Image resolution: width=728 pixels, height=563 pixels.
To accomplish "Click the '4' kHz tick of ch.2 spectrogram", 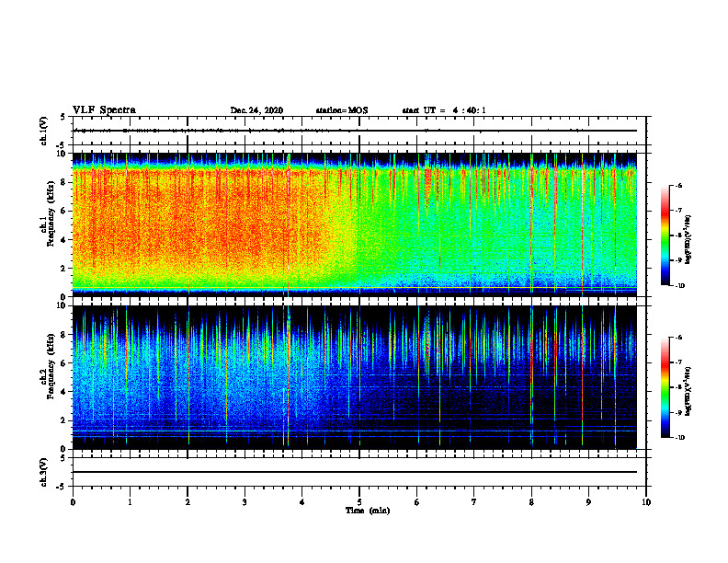I will (x=63, y=392).
